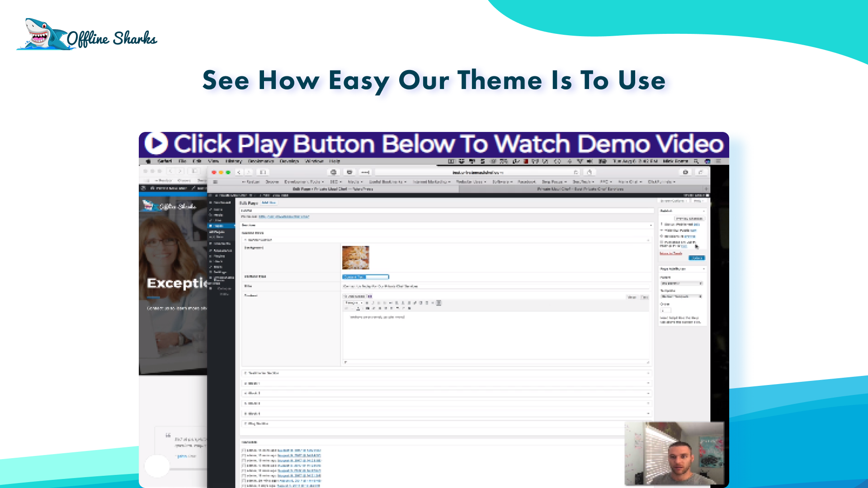The image size is (868, 488).
Task: Open the Useful Bookmarks dropdown
Action: (x=387, y=182)
